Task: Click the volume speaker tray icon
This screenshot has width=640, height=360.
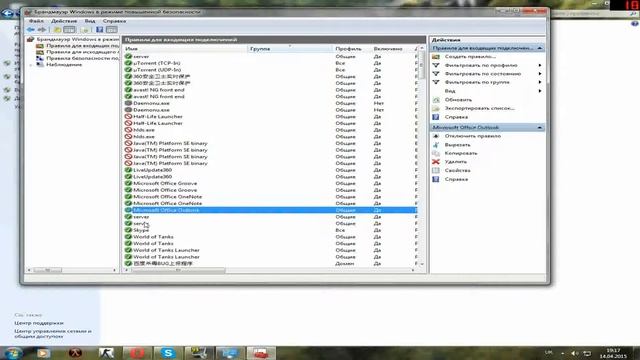Action: click(574, 353)
